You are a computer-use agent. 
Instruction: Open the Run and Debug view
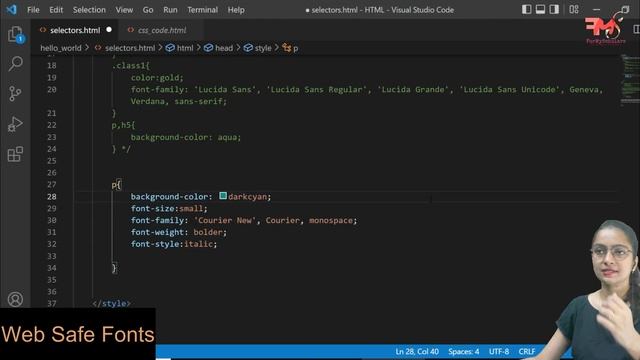click(x=15, y=124)
